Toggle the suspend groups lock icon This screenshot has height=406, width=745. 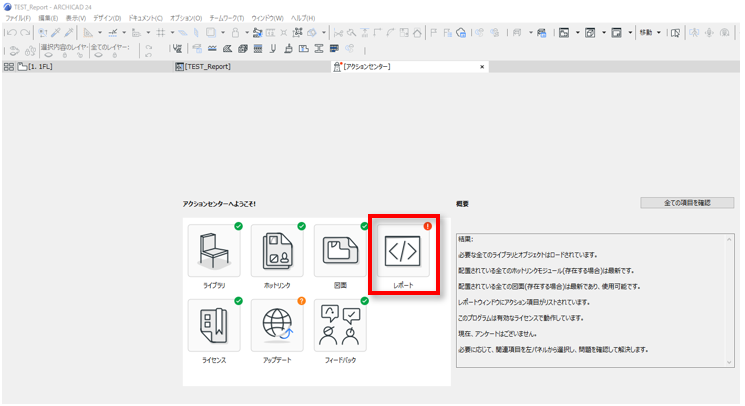pos(235,33)
